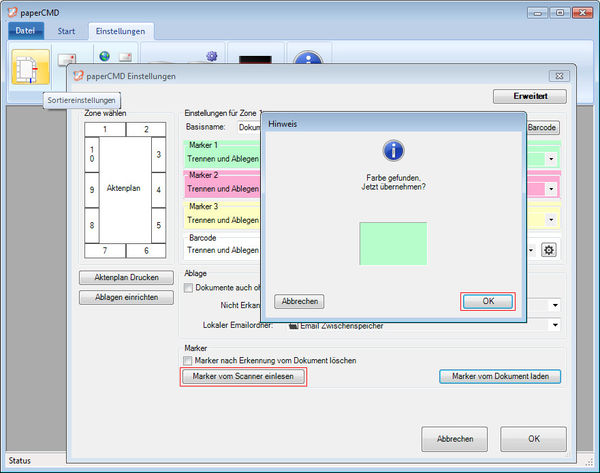This screenshot has height=473, width=600.
Task: Click the black screen icon in ribbon
Action: pyautogui.click(x=255, y=60)
